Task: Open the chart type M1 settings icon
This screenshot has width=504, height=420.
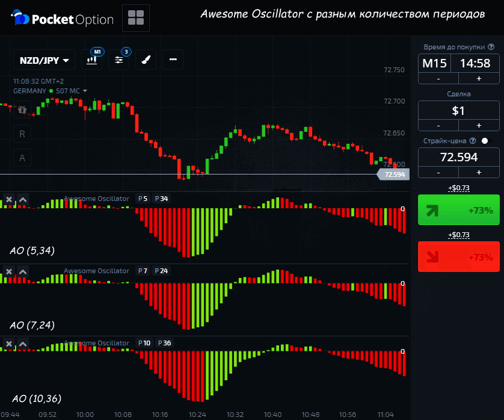Action: pyautogui.click(x=93, y=60)
